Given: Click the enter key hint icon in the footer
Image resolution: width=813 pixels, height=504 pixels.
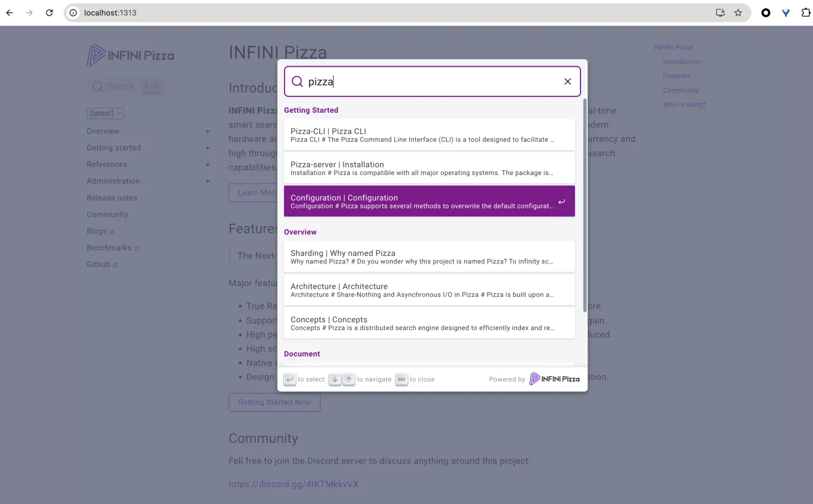Looking at the screenshot, I should (290, 379).
